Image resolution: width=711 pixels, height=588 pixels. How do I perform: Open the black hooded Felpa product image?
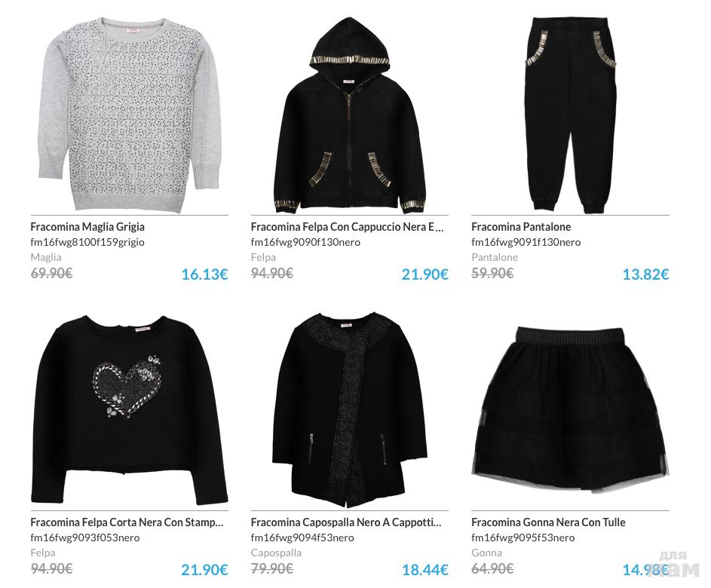pyautogui.click(x=350, y=115)
